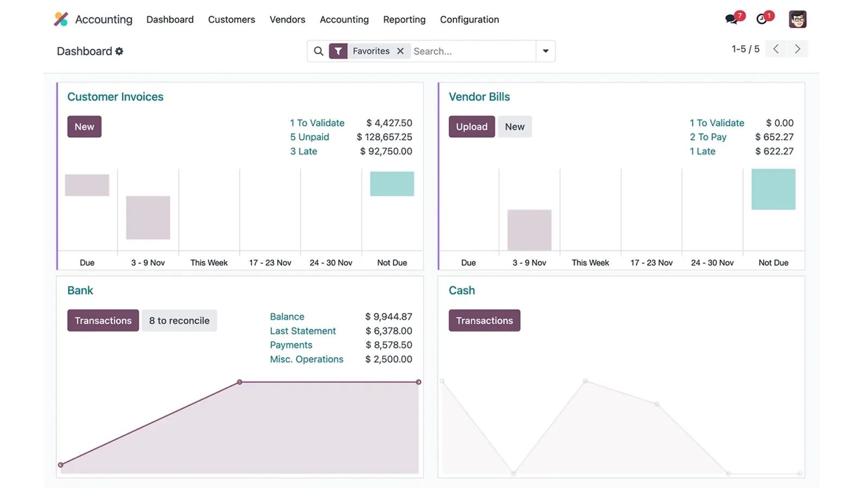The height and width of the screenshot is (488, 868).
Task: Open the Customers menu
Action: [x=232, y=20]
